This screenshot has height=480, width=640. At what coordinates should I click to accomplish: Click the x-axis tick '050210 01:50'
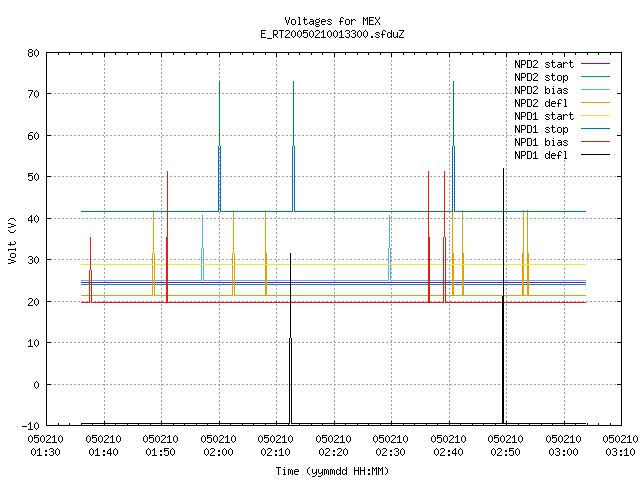tap(161, 446)
